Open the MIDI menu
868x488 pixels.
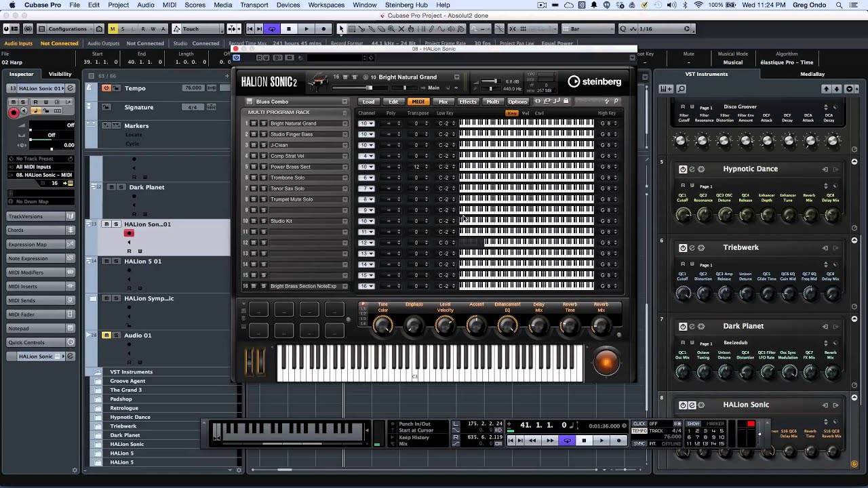coord(170,5)
